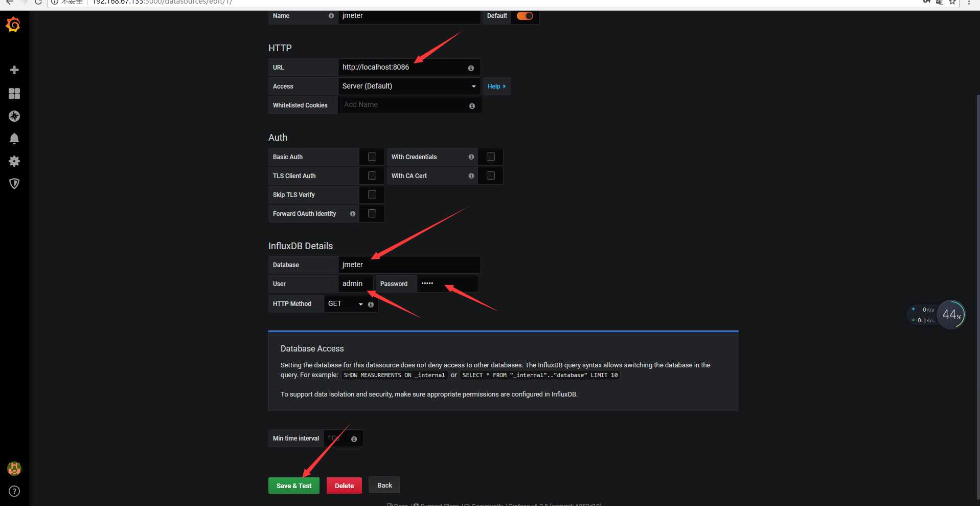Click the Back button
The height and width of the screenshot is (506, 980).
[x=384, y=485]
